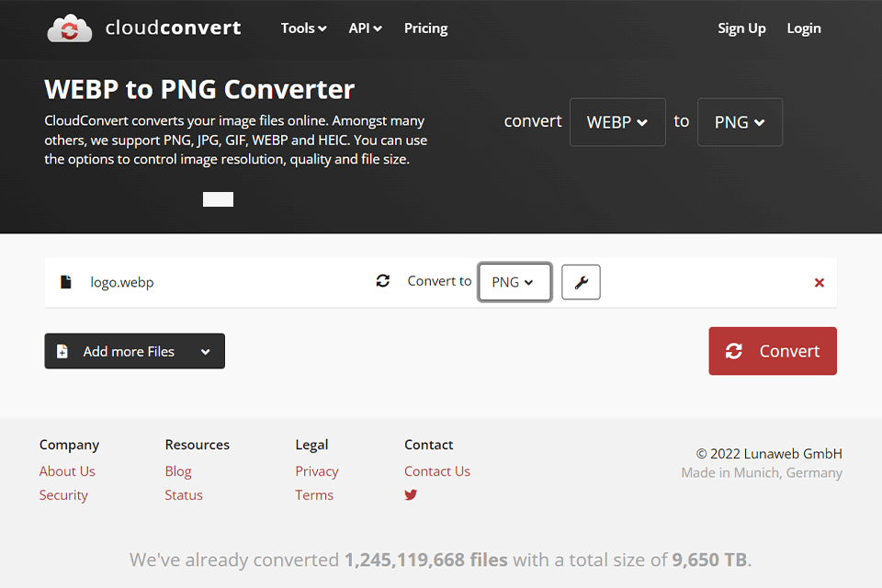Open the Login page
Viewport: 882px width, 588px height.
pos(804,28)
